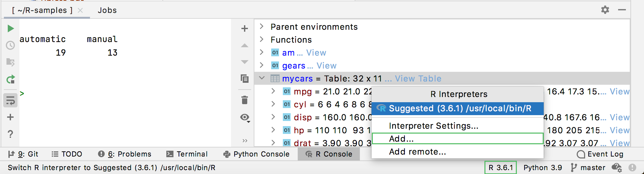Switch to the Jobs tab
Viewport: 644px width, 174px height.
pos(107,10)
